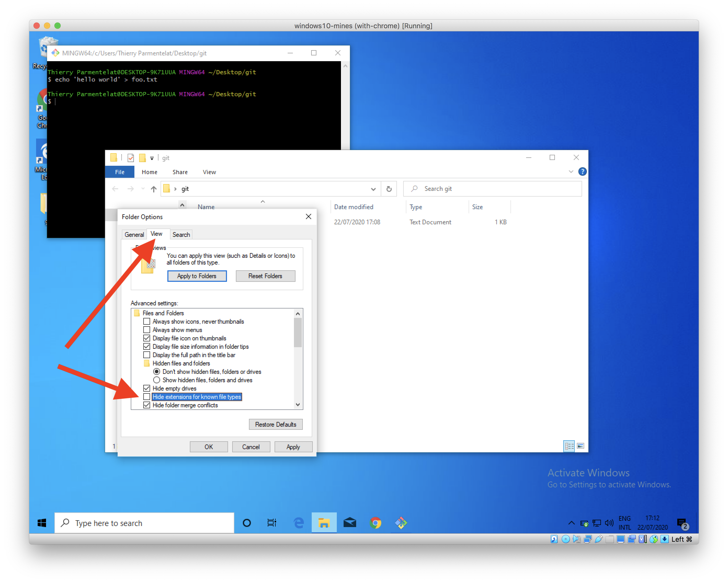Open the File tab in Explorer
728x583 pixels.
[x=120, y=172]
